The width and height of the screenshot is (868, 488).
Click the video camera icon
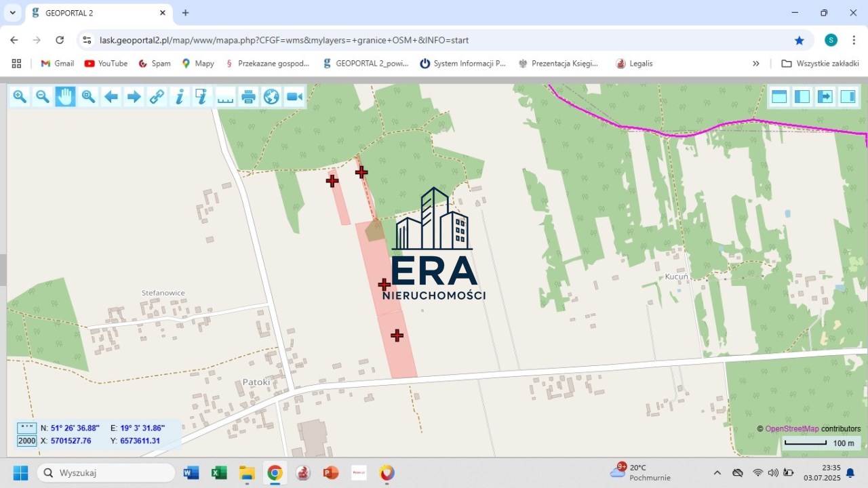coord(294,97)
